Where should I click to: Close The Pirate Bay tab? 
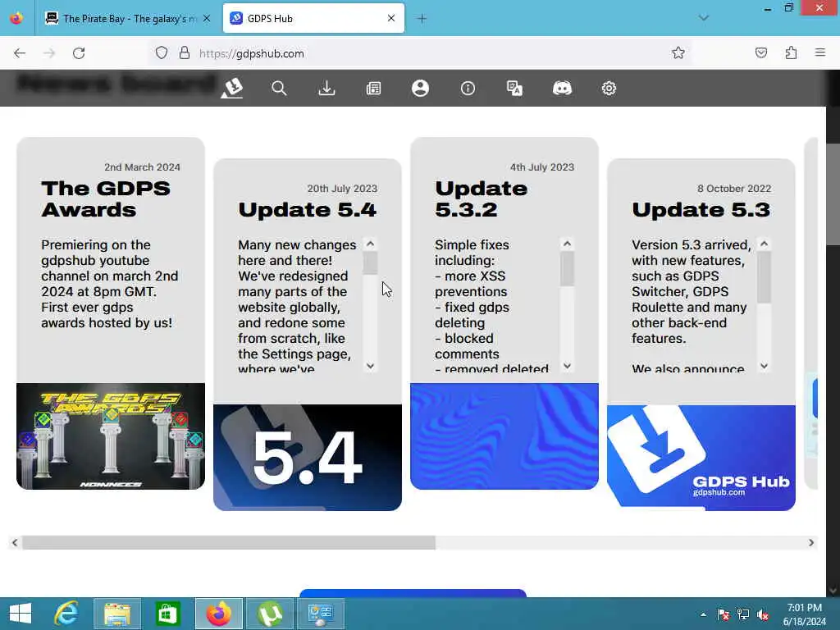(x=206, y=18)
